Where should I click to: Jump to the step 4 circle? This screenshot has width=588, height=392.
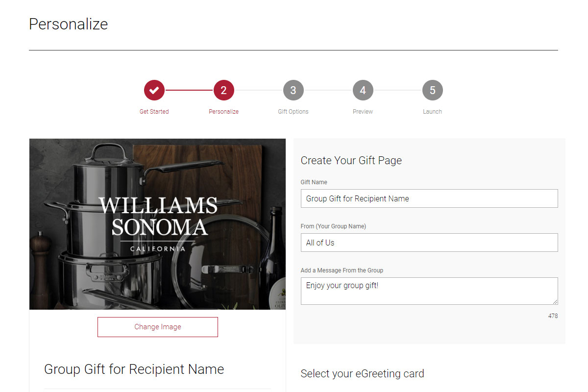(363, 90)
